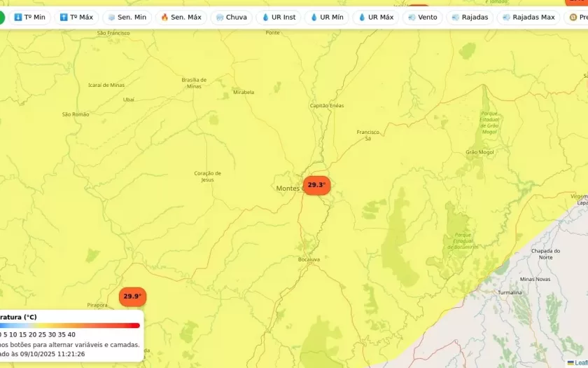Click the green circle button at top-left
588x368 pixels.
point(1,18)
